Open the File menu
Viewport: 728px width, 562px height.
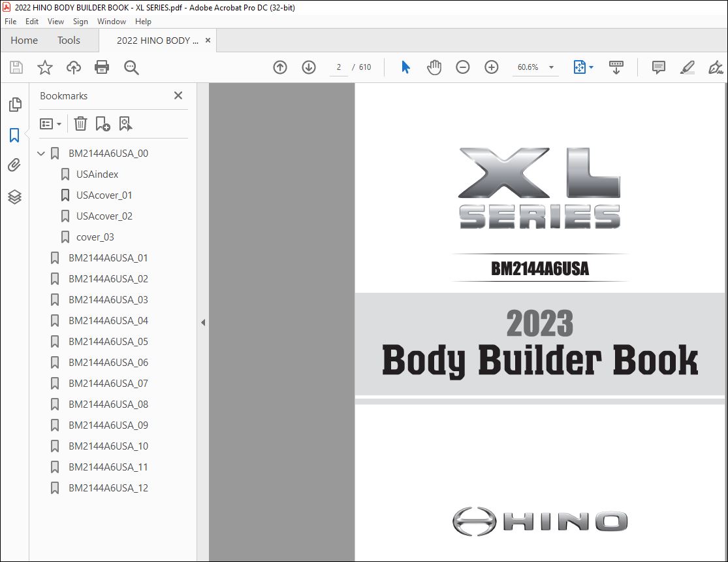click(x=10, y=22)
